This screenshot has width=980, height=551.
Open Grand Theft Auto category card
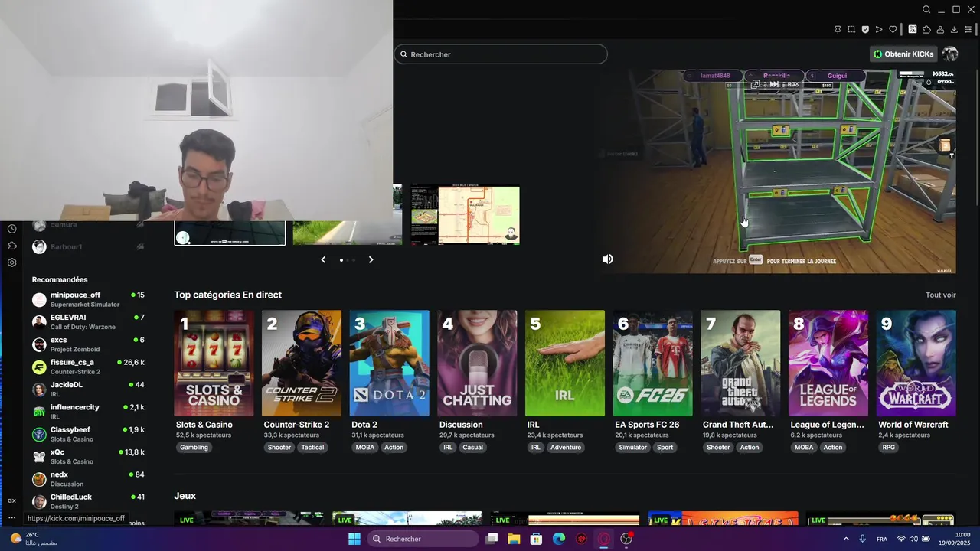click(740, 364)
